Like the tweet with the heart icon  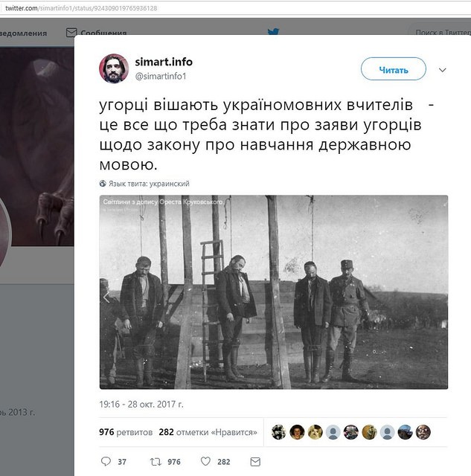205,461
